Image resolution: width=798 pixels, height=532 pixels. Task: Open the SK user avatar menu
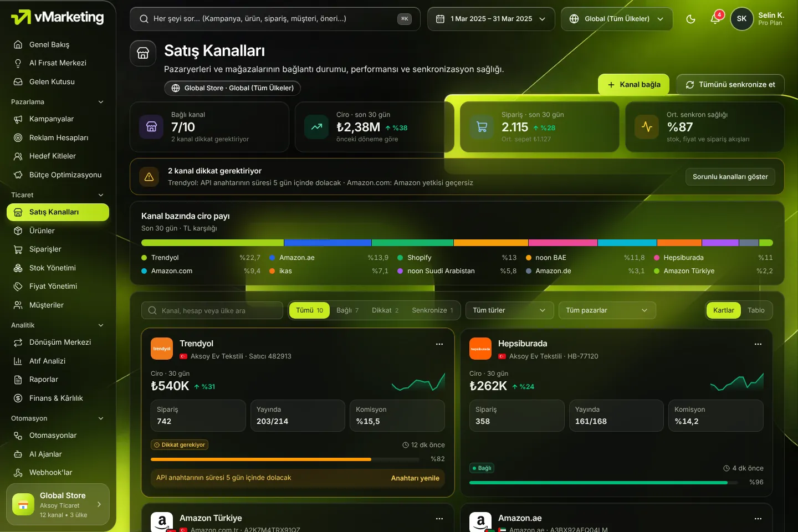click(742, 19)
